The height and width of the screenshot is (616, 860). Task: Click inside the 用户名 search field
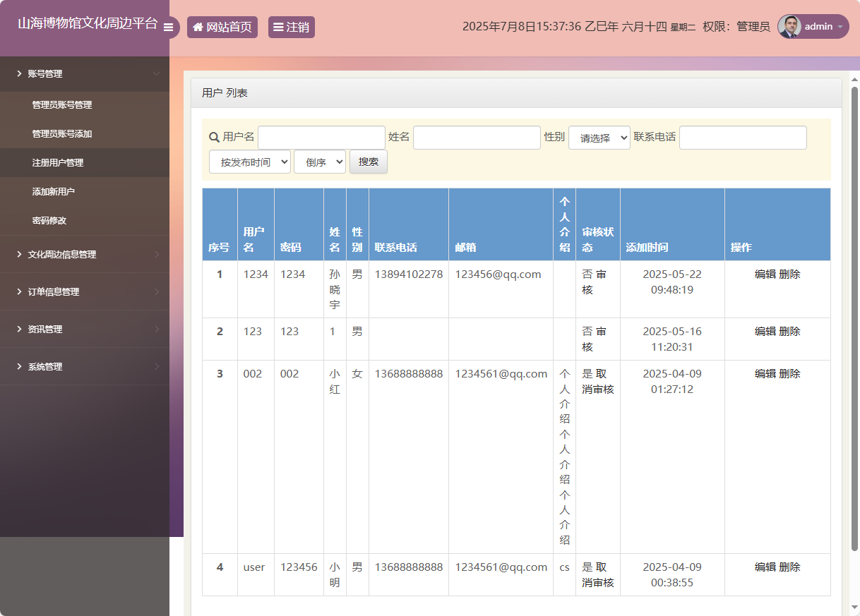click(321, 137)
